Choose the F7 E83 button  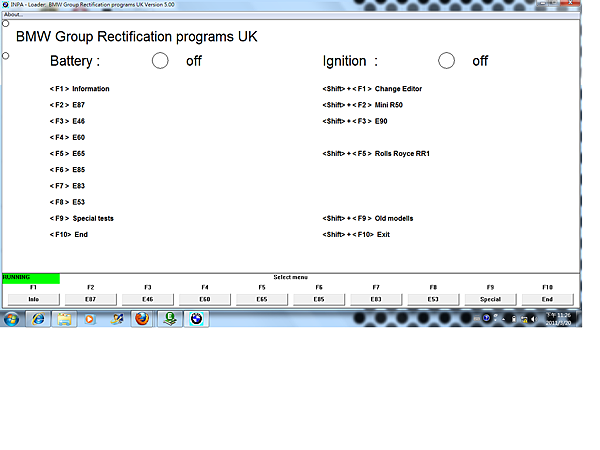[x=376, y=299]
